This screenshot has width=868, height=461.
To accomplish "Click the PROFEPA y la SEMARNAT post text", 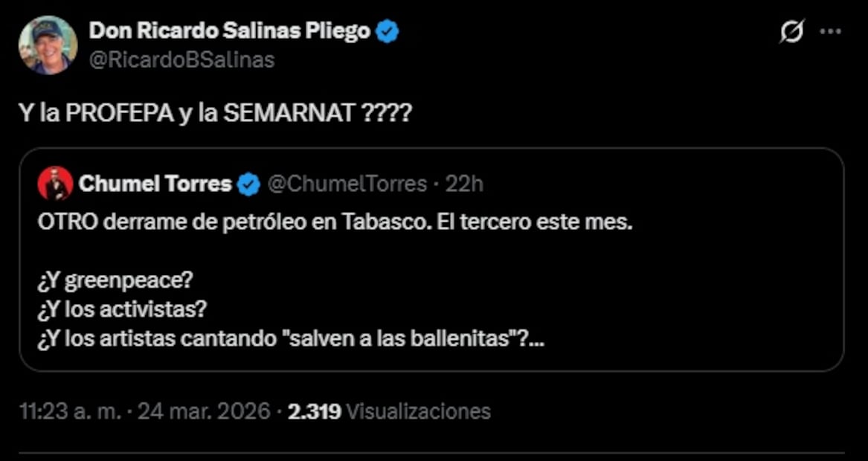I will (214, 117).
